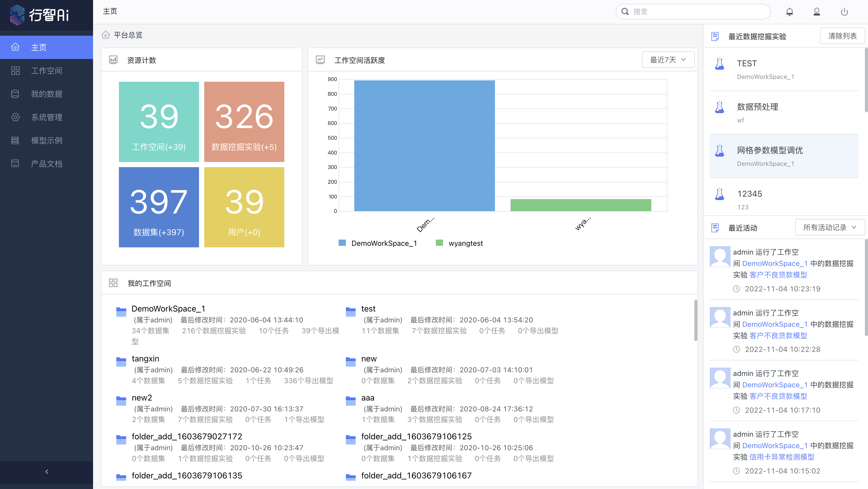Open 工作空间 in the sidebar menu
Image resolution: width=868 pixels, height=489 pixels.
(47, 70)
